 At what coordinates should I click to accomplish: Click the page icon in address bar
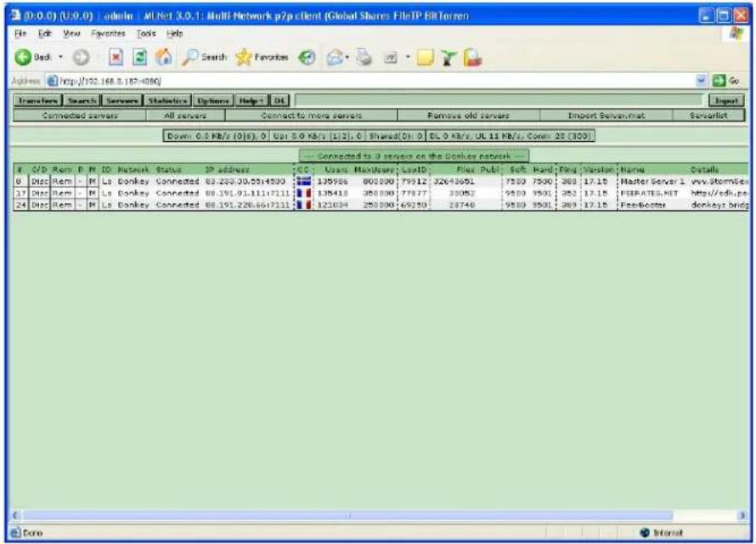(52, 81)
